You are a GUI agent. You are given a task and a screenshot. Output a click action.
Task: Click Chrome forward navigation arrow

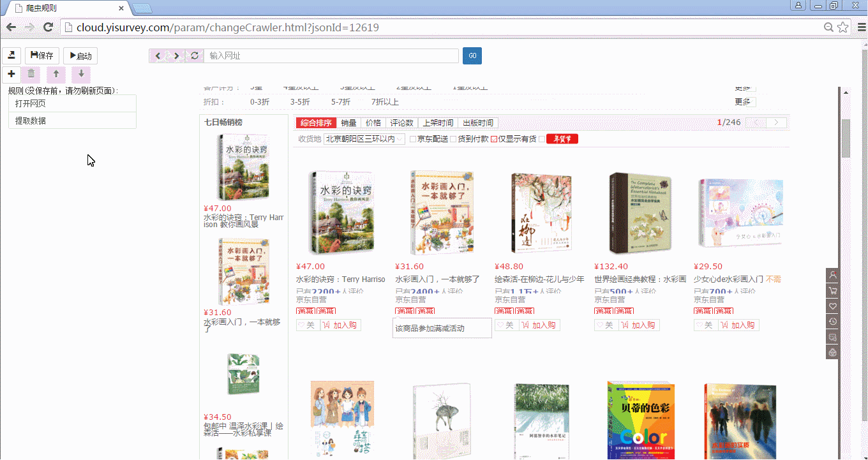point(29,27)
